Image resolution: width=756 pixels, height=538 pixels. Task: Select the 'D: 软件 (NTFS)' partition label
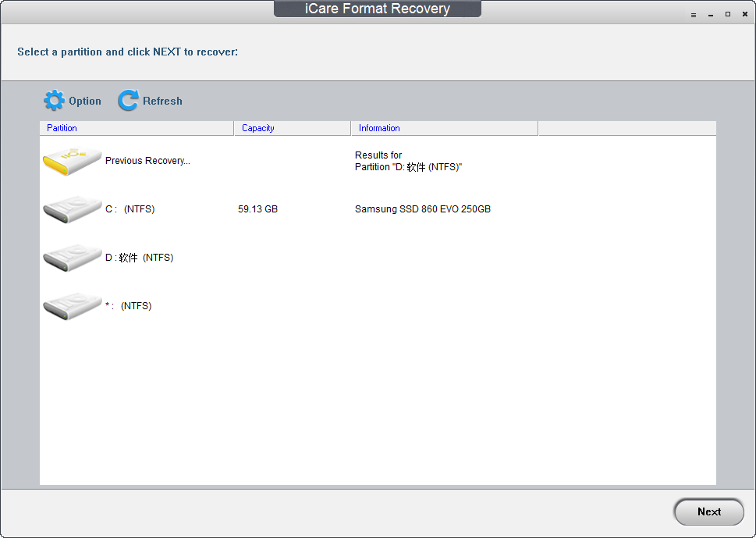point(140,258)
